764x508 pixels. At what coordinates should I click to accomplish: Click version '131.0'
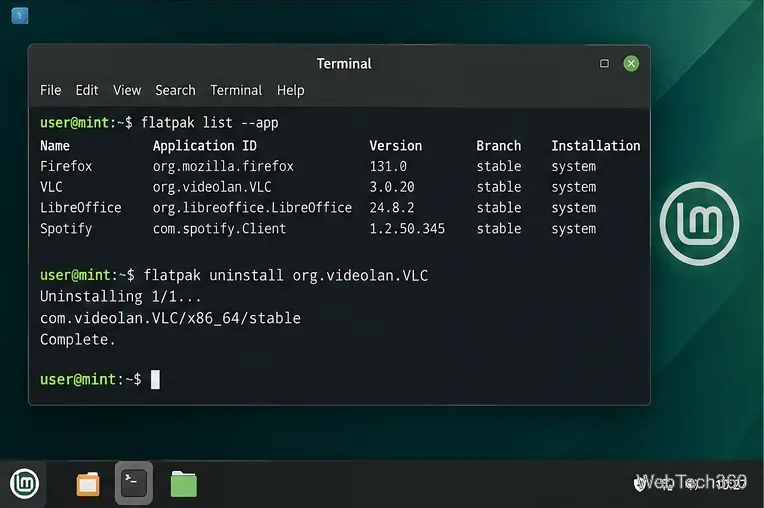(388, 166)
